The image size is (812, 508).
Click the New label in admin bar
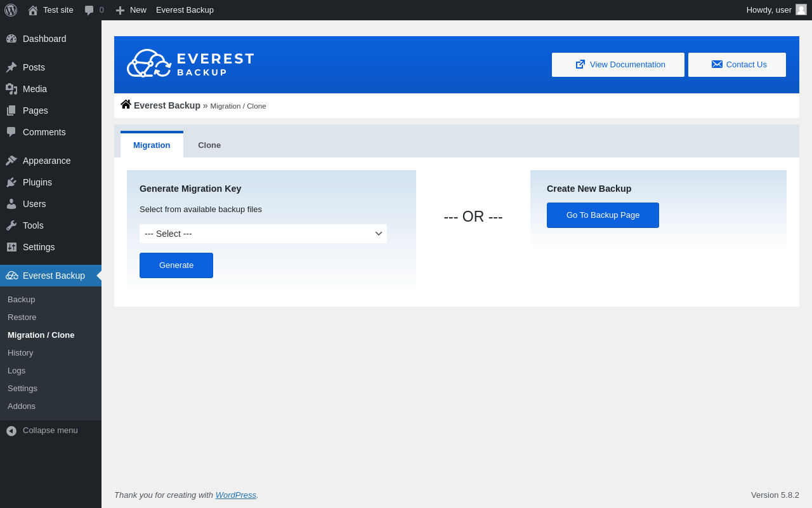(138, 10)
